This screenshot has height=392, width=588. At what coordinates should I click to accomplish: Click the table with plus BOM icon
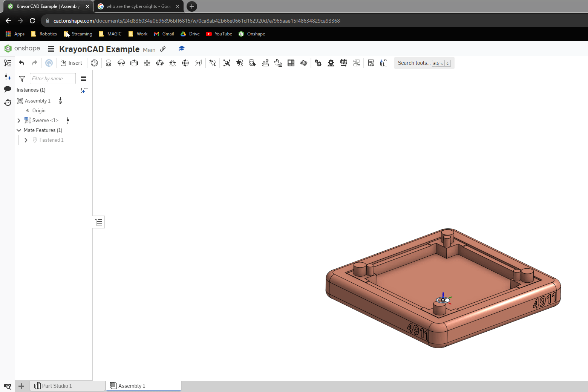[384, 63]
